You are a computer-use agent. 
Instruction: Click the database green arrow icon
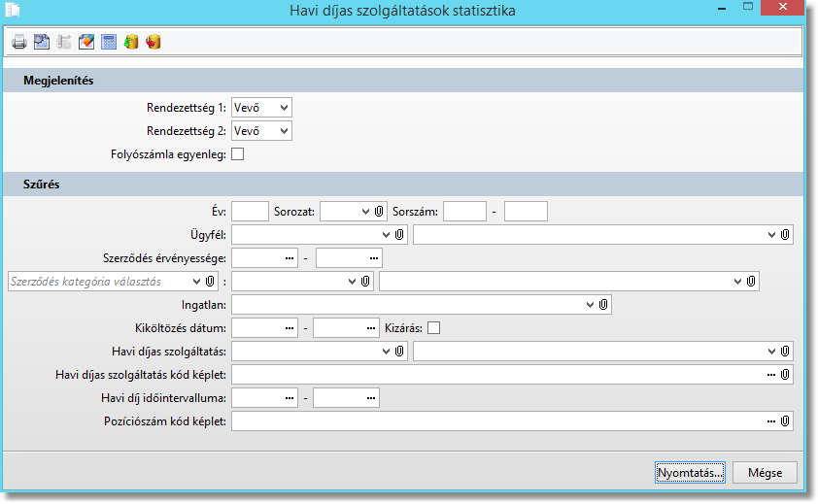point(131,42)
